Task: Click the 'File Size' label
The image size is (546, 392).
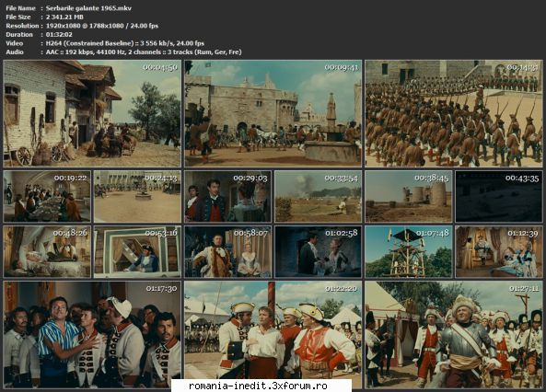Action: (18, 17)
